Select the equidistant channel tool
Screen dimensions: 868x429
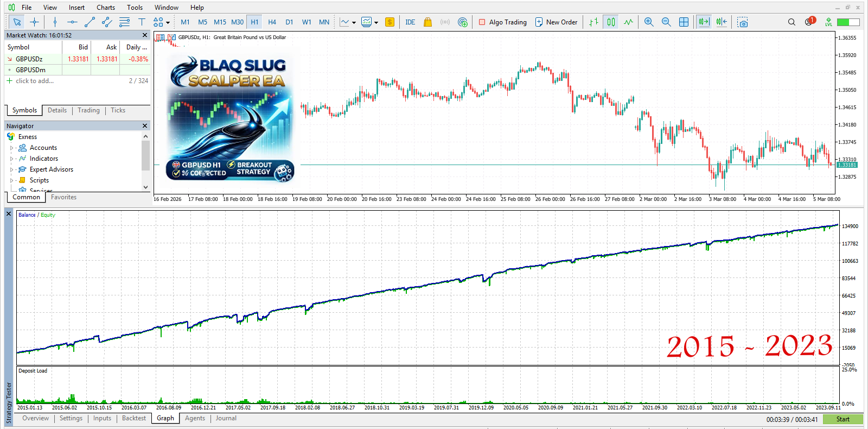pyautogui.click(x=107, y=22)
